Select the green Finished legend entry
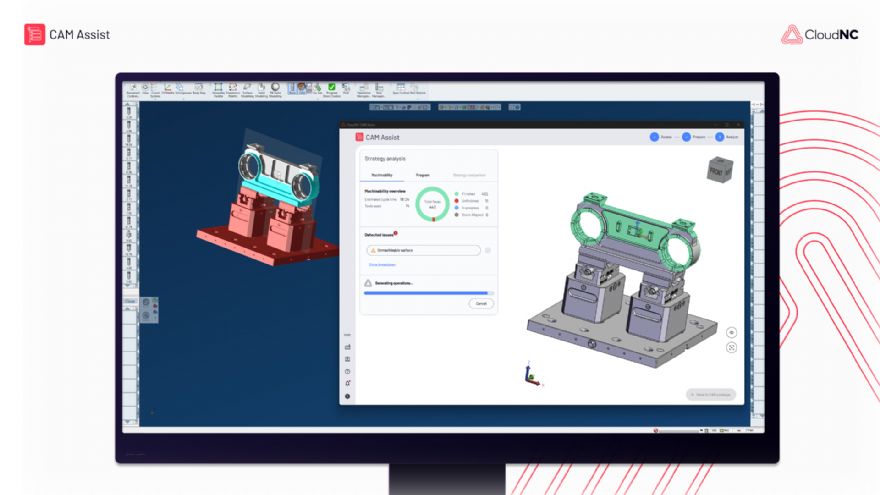 (471, 194)
